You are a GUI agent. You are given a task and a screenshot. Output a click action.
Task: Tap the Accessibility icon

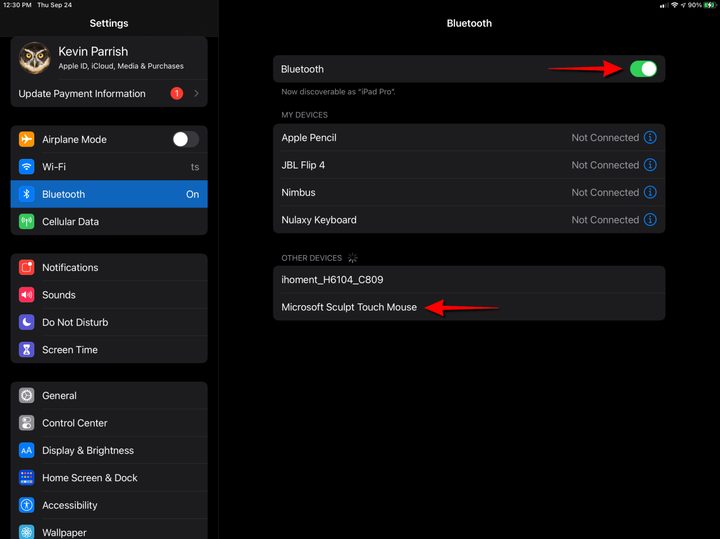coord(27,505)
